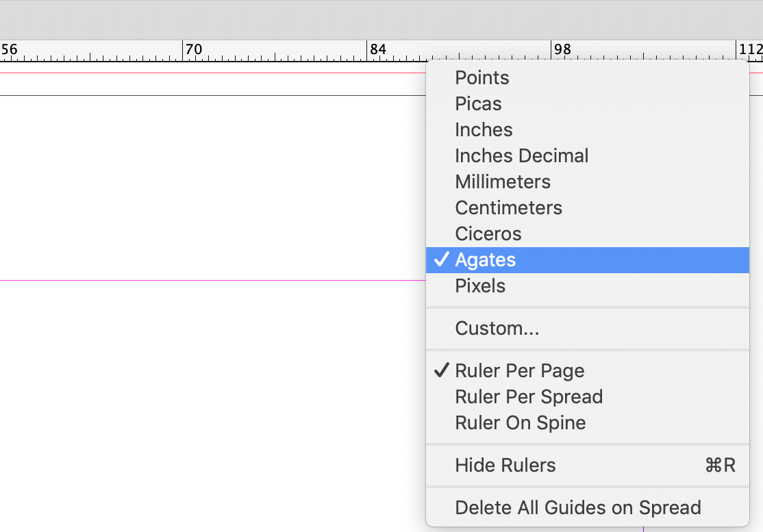Change ruler units to Pixels
This screenshot has width=763, height=532.
pyautogui.click(x=479, y=286)
